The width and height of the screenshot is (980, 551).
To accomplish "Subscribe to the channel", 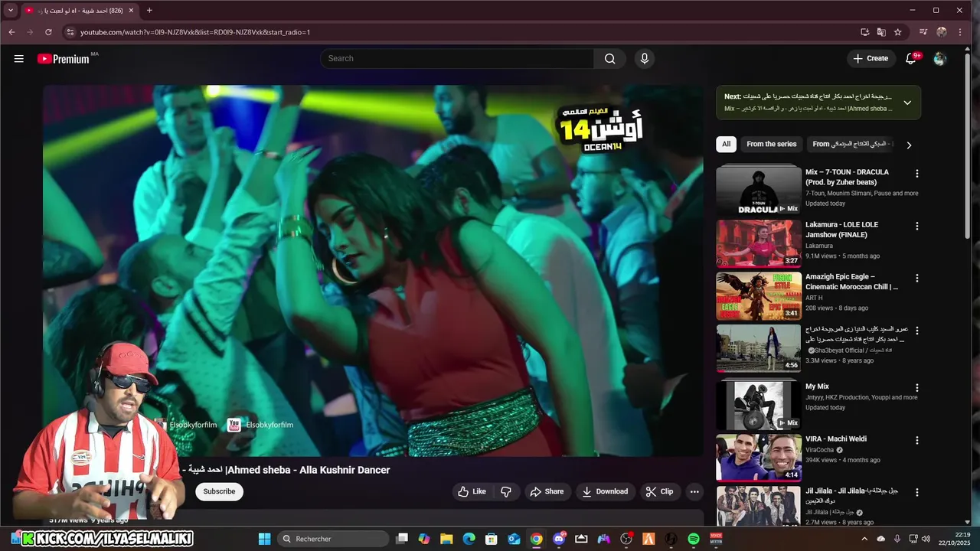I will click(x=219, y=491).
